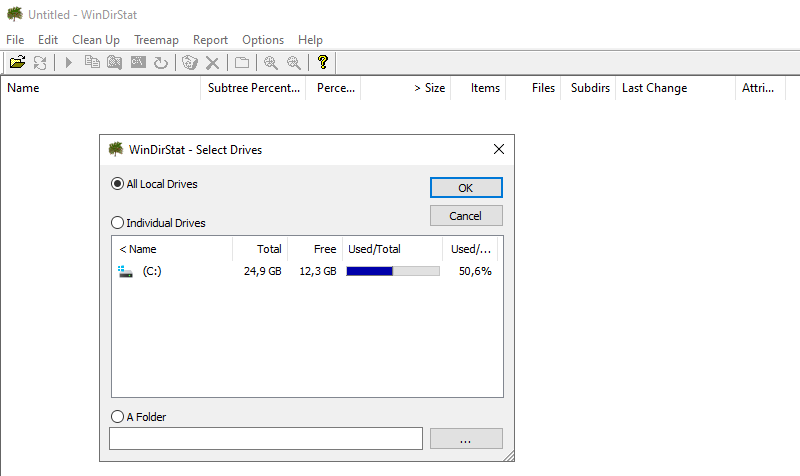
Task: Click the Subtree Percentage column header
Action: coord(253,88)
